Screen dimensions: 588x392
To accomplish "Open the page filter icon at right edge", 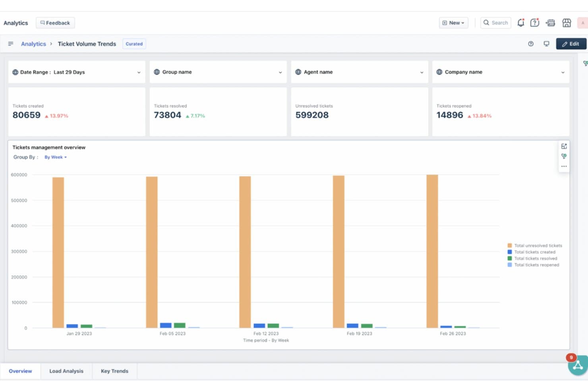I will 585,63.
